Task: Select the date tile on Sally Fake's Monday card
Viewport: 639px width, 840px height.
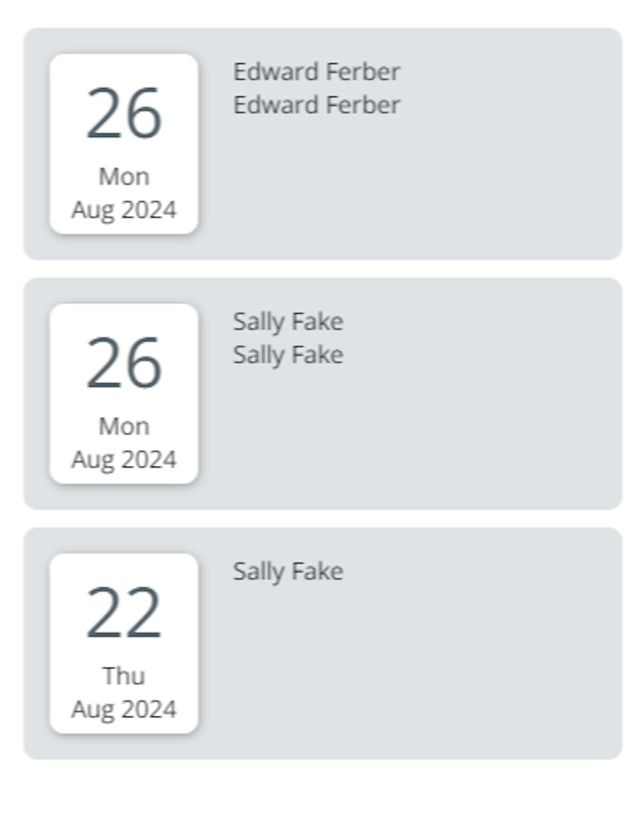Action: click(x=124, y=394)
